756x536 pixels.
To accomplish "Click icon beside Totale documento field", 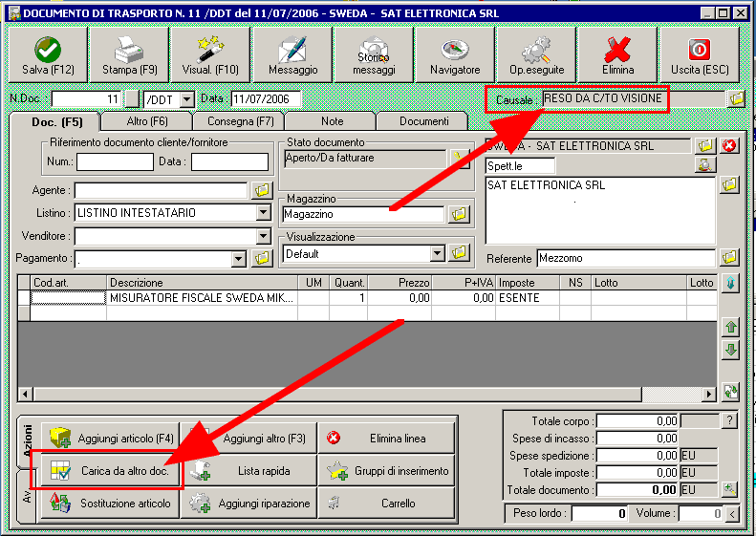I will (x=729, y=489).
